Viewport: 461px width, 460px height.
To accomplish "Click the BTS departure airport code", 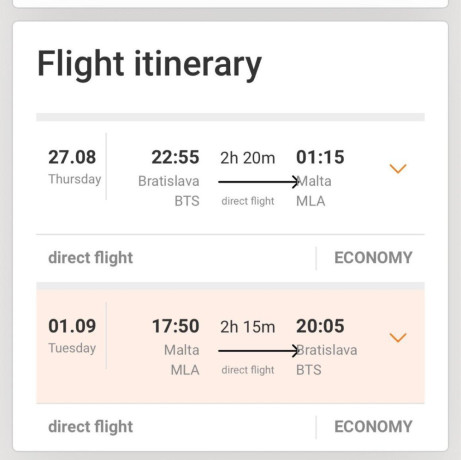I will 187,201.
